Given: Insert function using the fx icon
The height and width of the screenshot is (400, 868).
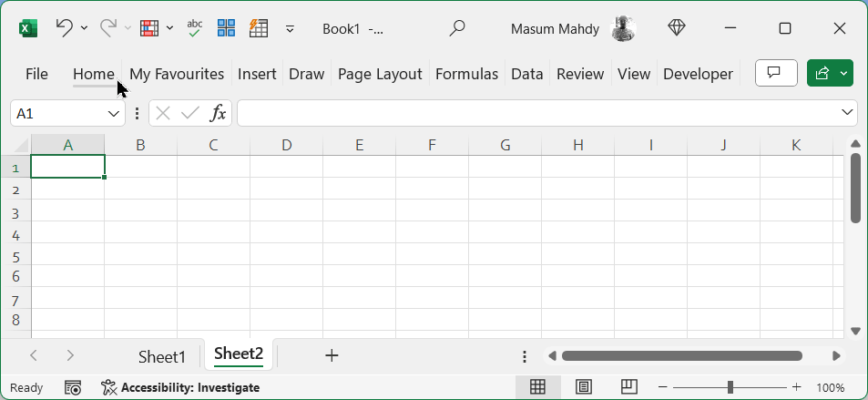Looking at the screenshot, I should [x=219, y=113].
